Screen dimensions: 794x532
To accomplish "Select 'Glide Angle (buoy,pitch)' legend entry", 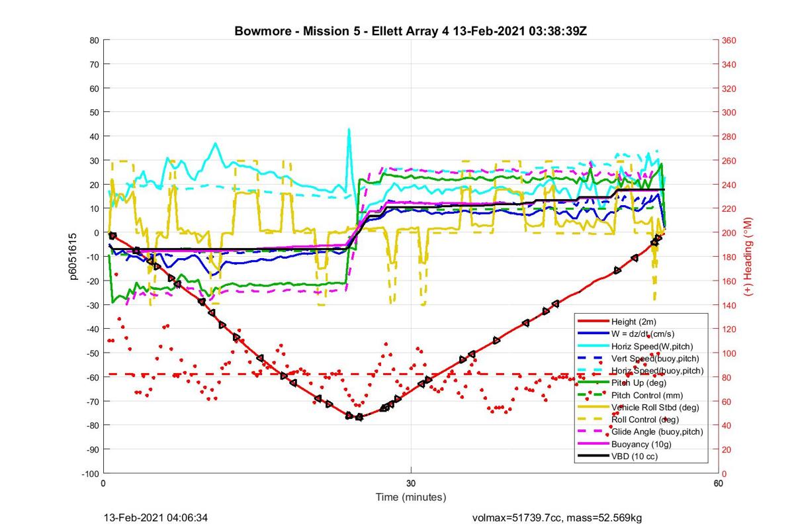I will (x=657, y=431).
